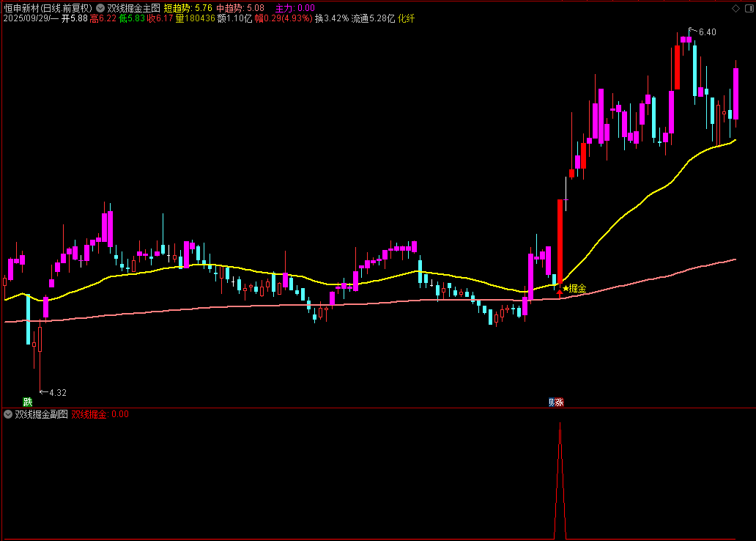Screen dimensions: 756x541
Task: Click the red spike peak in the 双线掘金 sub-chart
Action: 560,424
